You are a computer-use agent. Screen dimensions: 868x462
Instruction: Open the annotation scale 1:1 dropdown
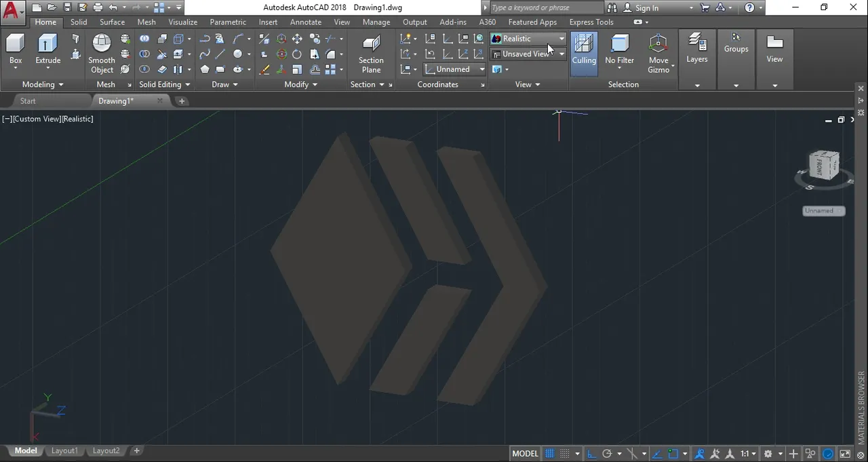click(x=748, y=454)
